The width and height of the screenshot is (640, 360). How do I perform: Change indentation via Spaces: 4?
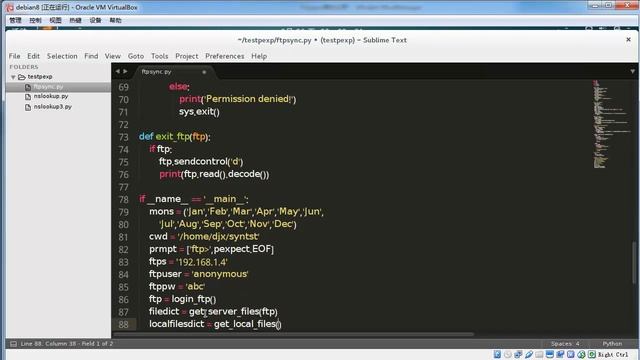pyautogui.click(x=565, y=344)
